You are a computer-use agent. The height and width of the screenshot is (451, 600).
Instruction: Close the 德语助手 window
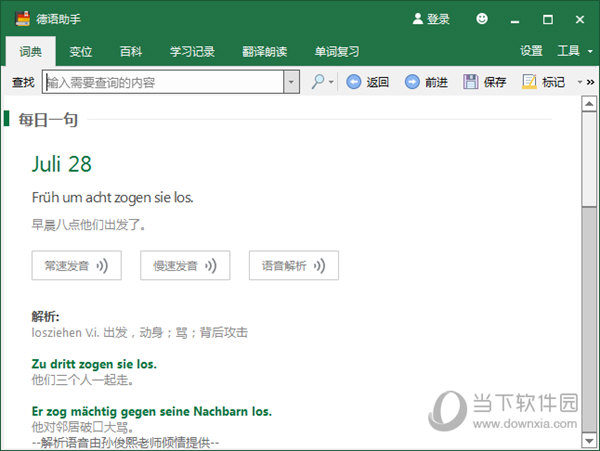(x=580, y=19)
